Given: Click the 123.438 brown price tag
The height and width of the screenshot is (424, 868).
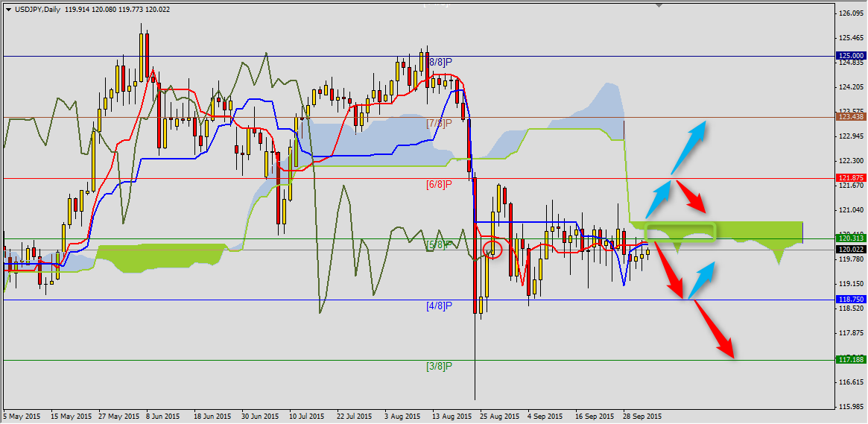Looking at the screenshot, I should 851,117.
